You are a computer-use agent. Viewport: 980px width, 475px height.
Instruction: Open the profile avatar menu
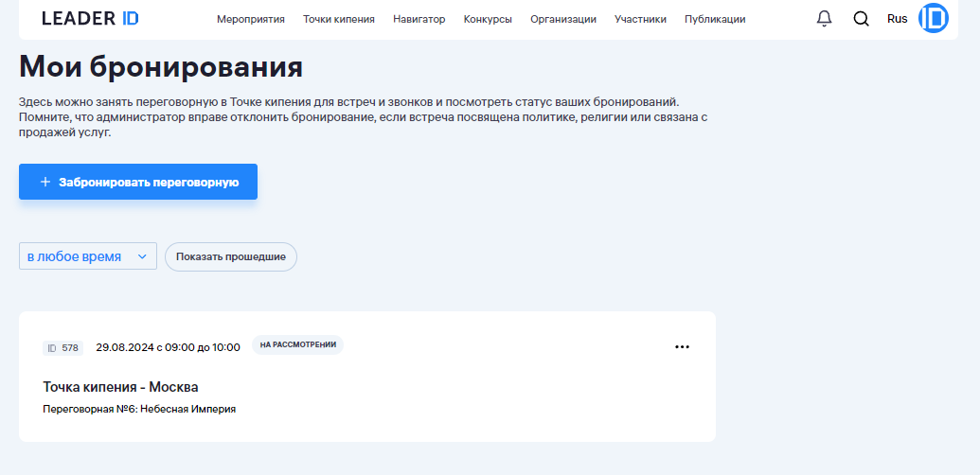[934, 19]
